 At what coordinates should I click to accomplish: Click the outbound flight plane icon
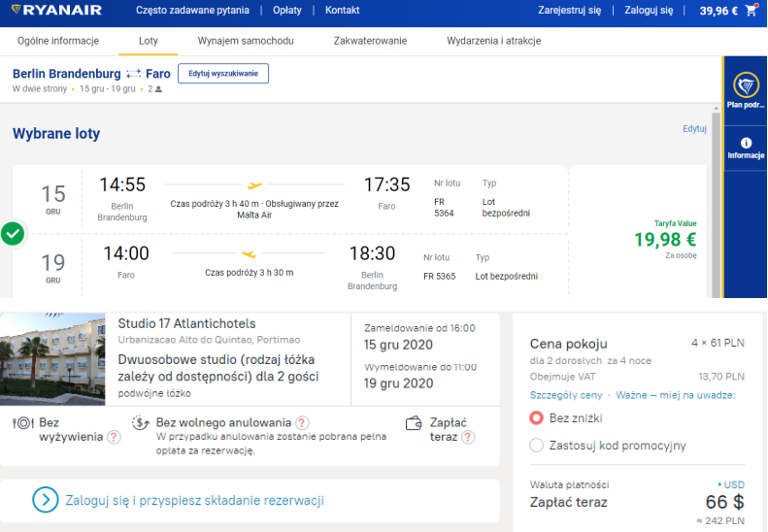coord(254,185)
